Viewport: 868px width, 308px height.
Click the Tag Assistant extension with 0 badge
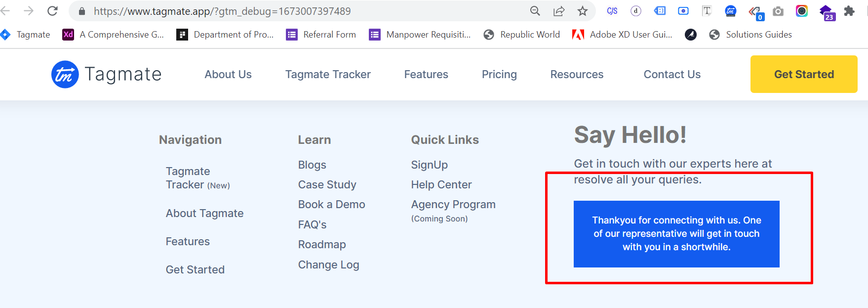click(x=755, y=12)
